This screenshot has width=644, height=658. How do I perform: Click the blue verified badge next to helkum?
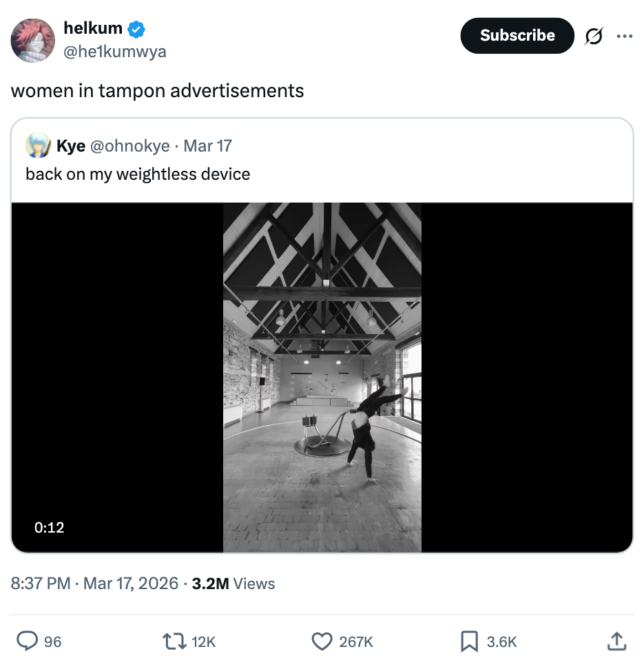[136, 29]
